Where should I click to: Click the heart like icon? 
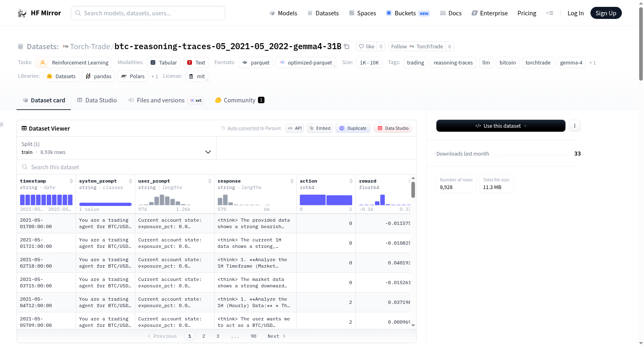coord(361,46)
